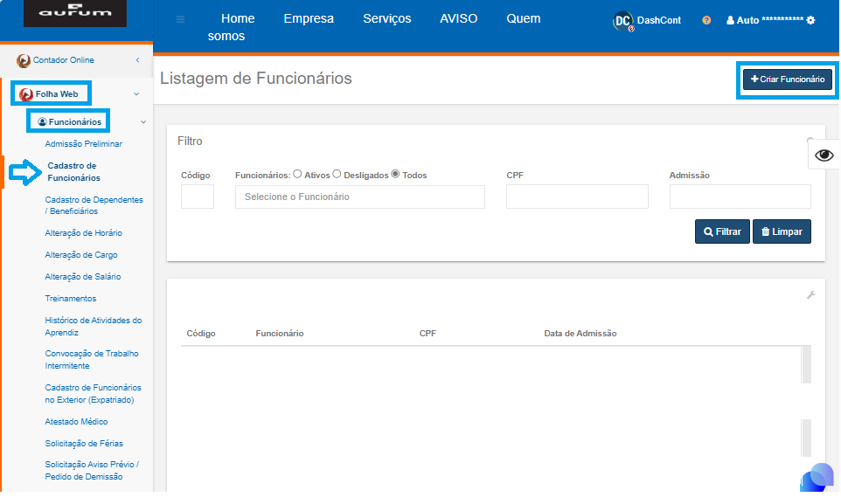The width and height of the screenshot is (841, 504).
Task: Open DashCont link text
Action: pos(658,20)
